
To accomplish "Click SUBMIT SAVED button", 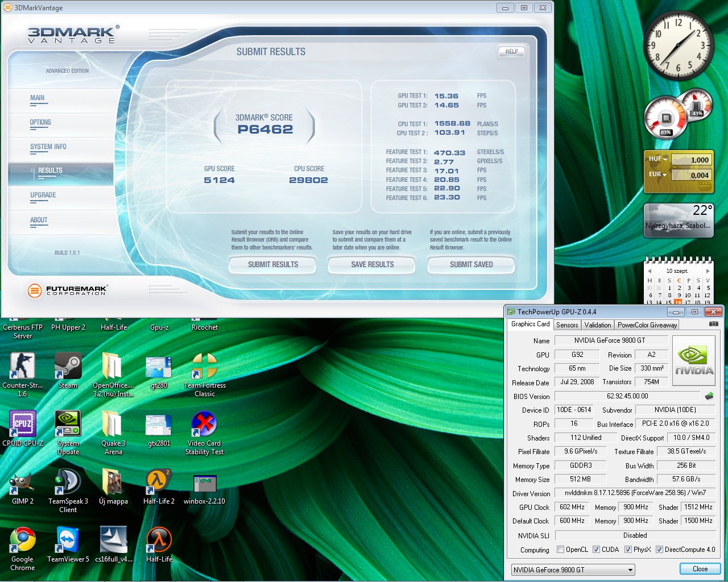I will [x=471, y=264].
